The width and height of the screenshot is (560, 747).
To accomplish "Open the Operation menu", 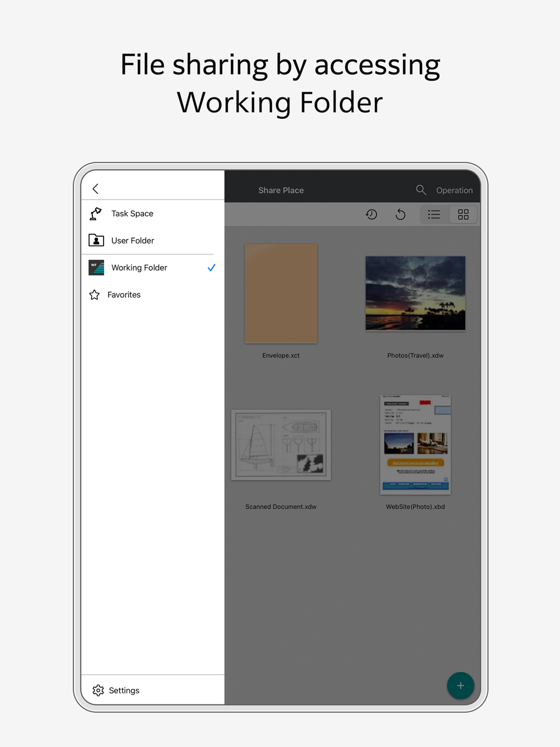I will (x=454, y=190).
